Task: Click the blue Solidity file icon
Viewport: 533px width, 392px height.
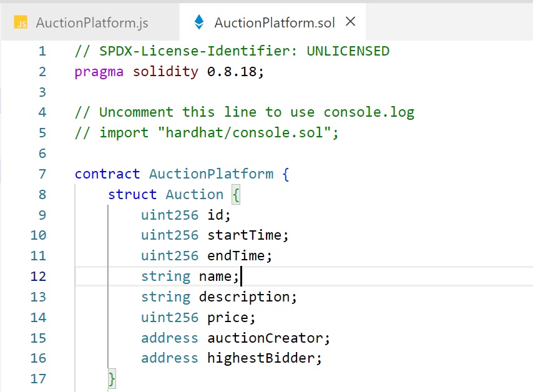Action: (199, 23)
